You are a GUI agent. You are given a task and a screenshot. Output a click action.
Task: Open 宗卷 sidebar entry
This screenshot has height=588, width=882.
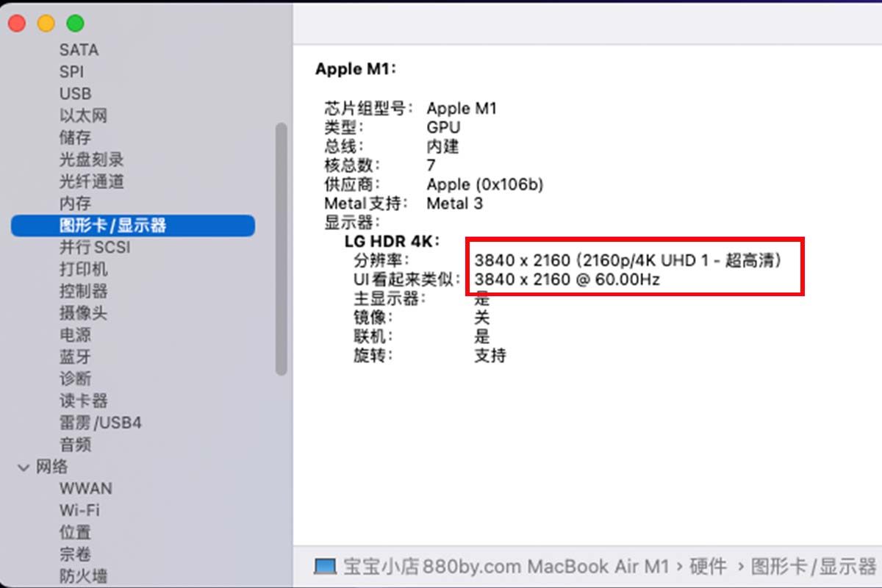76,554
